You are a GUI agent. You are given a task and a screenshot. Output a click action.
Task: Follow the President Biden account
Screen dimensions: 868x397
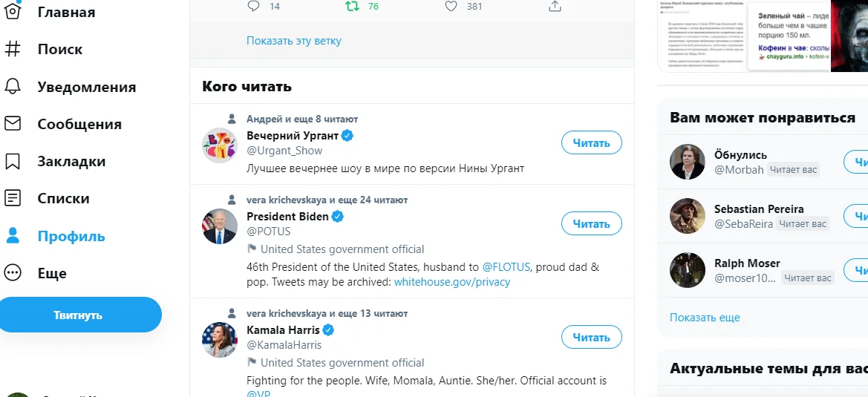tap(591, 223)
